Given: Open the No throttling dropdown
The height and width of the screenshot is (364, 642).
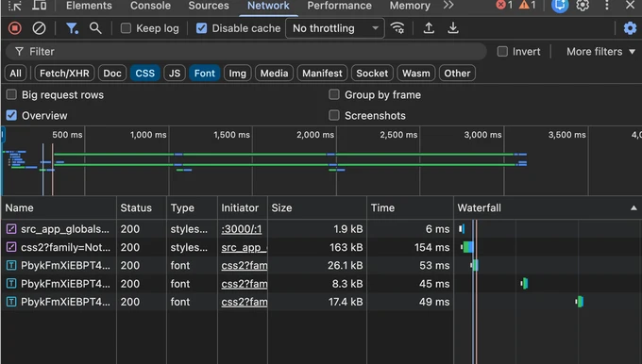Looking at the screenshot, I should (x=335, y=28).
